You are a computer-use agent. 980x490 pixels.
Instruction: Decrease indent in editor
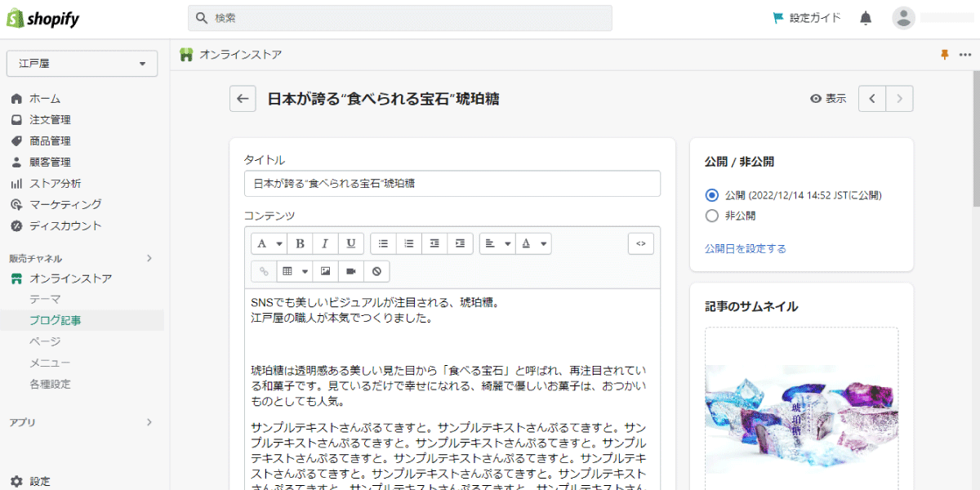click(434, 243)
